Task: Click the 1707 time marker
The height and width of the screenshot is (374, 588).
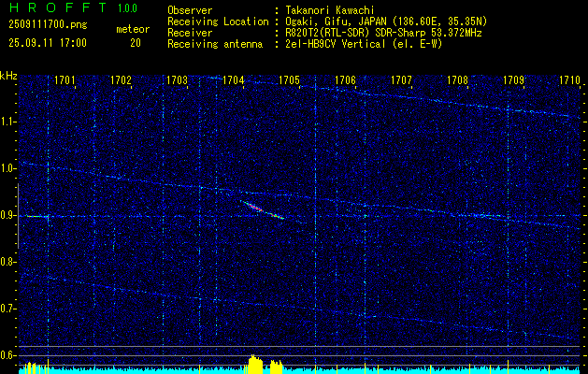Action: (401, 80)
